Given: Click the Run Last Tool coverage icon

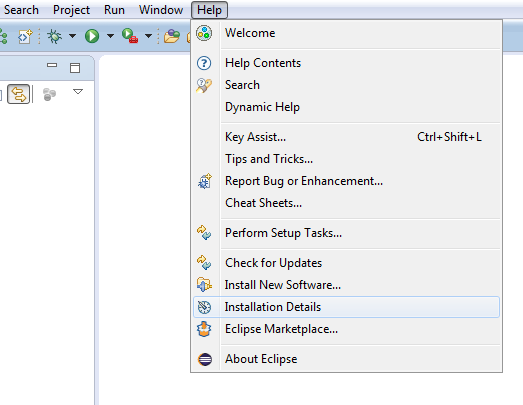Looking at the screenshot, I should click(x=130, y=36).
